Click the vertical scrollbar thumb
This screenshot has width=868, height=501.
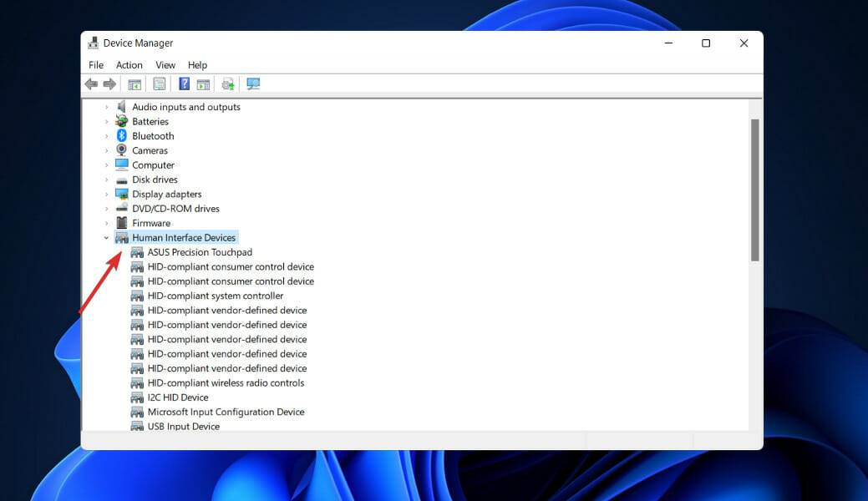[x=754, y=190]
